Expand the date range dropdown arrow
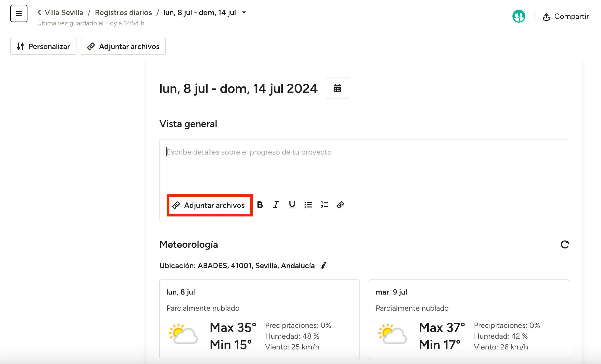The width and height of the screenshot is (601, 364). pos(244,13)
